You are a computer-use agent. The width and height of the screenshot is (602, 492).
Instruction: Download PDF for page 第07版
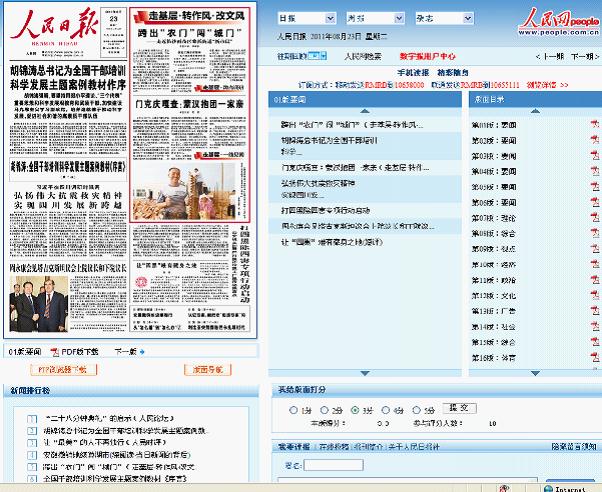595,217
